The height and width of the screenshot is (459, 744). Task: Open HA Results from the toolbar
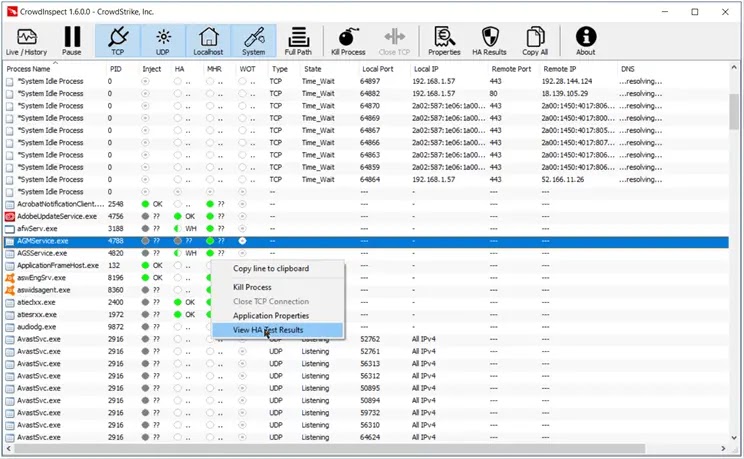pos(489,41)
